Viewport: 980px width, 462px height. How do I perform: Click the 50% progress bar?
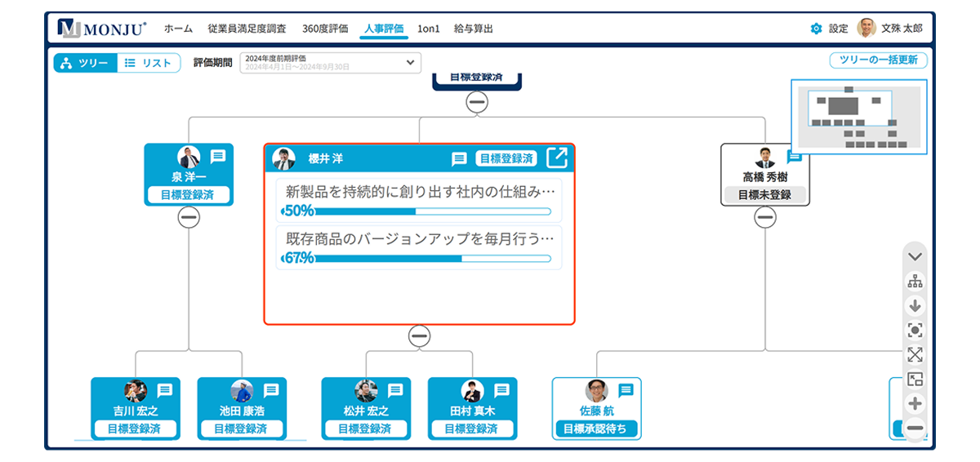click(x=416, y=211)
